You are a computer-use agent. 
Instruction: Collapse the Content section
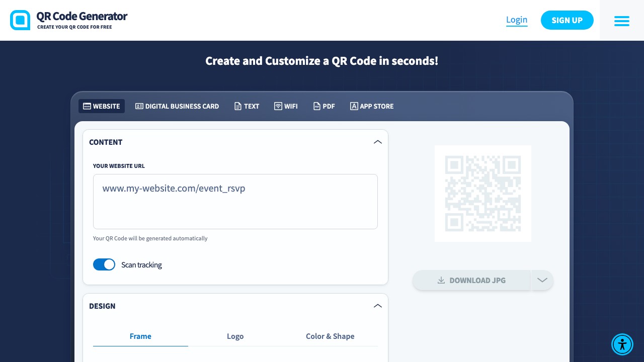(x=378, y=142)
